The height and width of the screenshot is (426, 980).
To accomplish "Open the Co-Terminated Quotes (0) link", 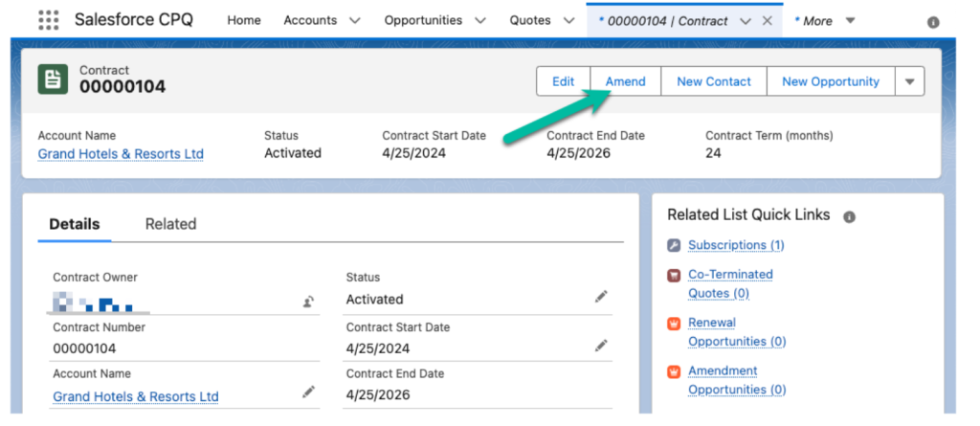I will (730, 283).
